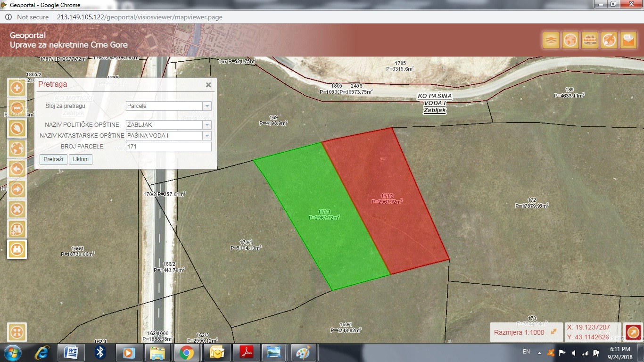
Task: Click the green parcel 171/1 label
Action: tap(324, 215)
